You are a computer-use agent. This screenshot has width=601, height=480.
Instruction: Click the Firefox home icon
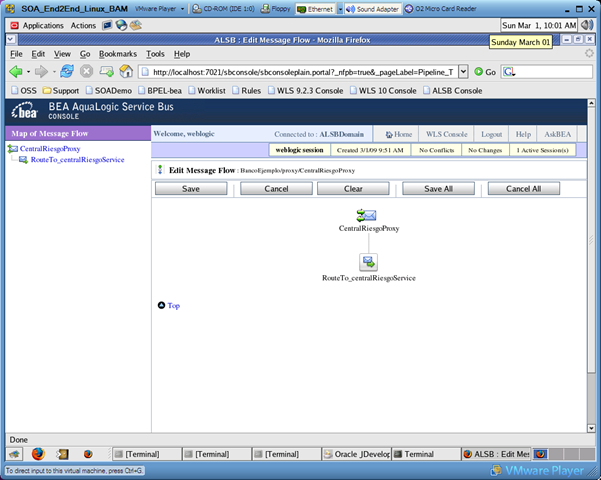click(x=126, y=71)
